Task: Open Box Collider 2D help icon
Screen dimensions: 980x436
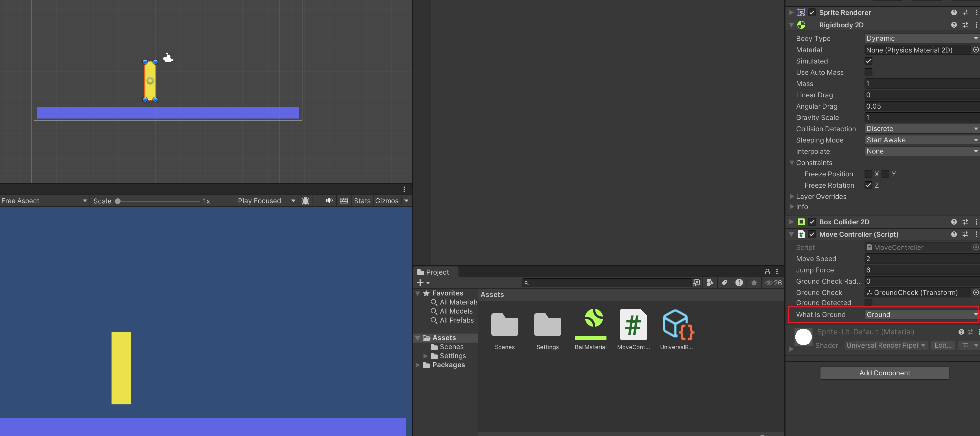Action: pos(954,222)
